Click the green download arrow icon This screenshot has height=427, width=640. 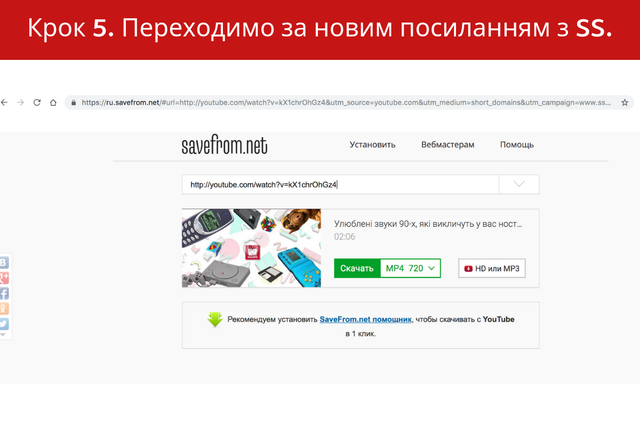[215, 320]
